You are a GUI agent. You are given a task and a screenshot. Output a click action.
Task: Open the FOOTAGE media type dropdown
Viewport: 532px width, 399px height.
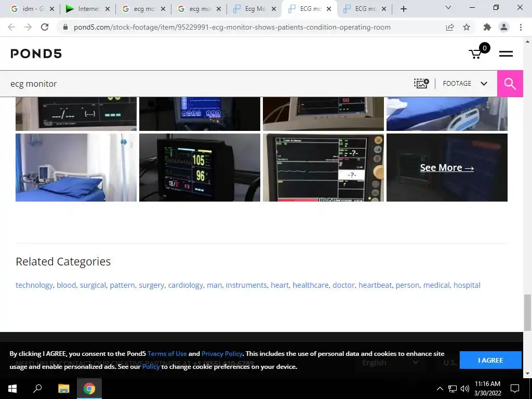(465, 84)
